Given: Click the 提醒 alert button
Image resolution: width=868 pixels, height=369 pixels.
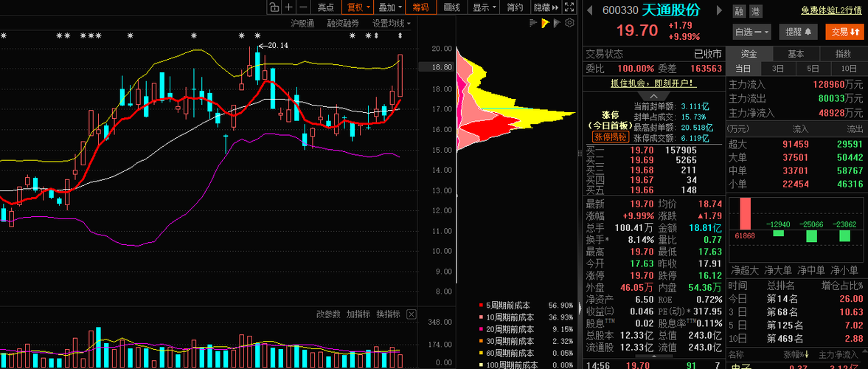Looking at the screenshot, I should pyautogui.click(x=798, y=32).
